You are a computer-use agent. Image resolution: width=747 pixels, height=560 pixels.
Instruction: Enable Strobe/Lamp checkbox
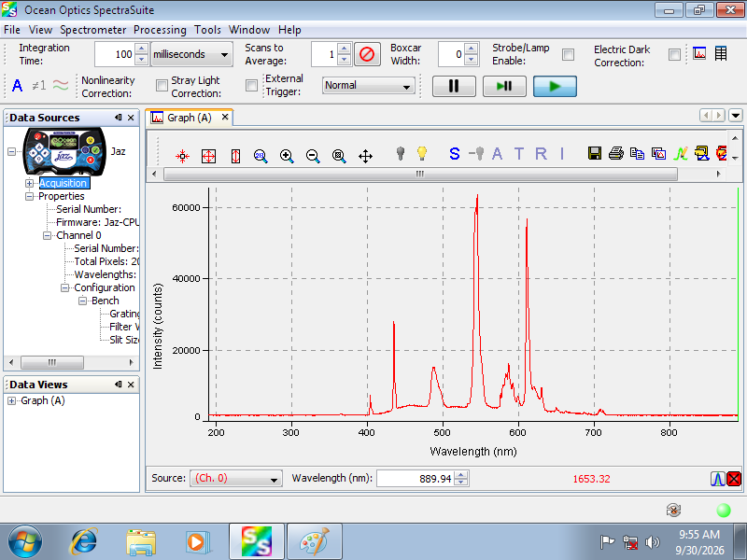click(568, 55)
